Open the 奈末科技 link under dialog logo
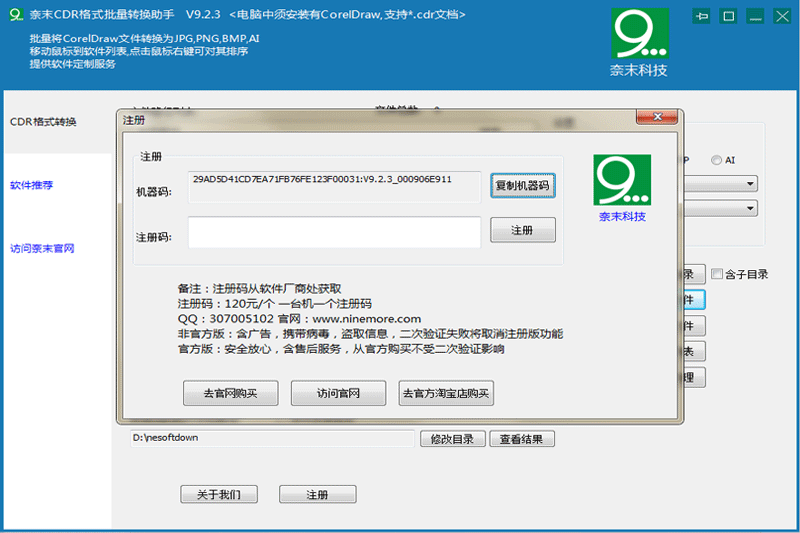This screenshot has width=800, height=533. [622, 216]
